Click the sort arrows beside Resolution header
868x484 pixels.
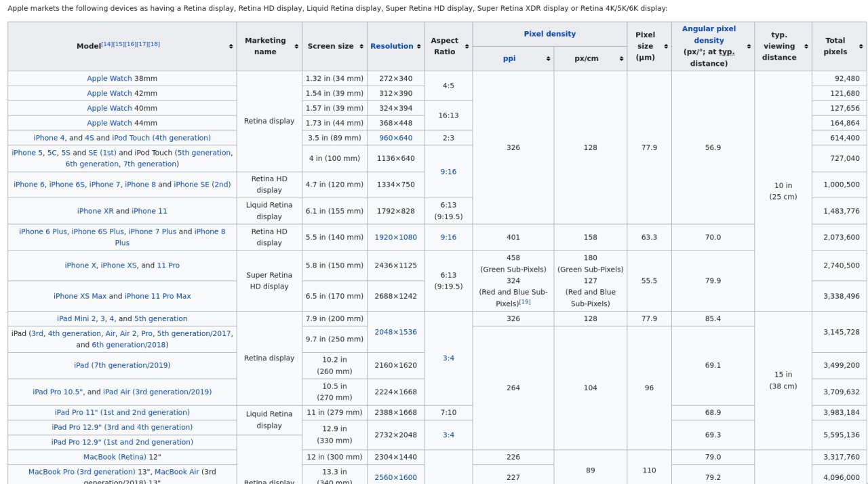click(419, 46)
